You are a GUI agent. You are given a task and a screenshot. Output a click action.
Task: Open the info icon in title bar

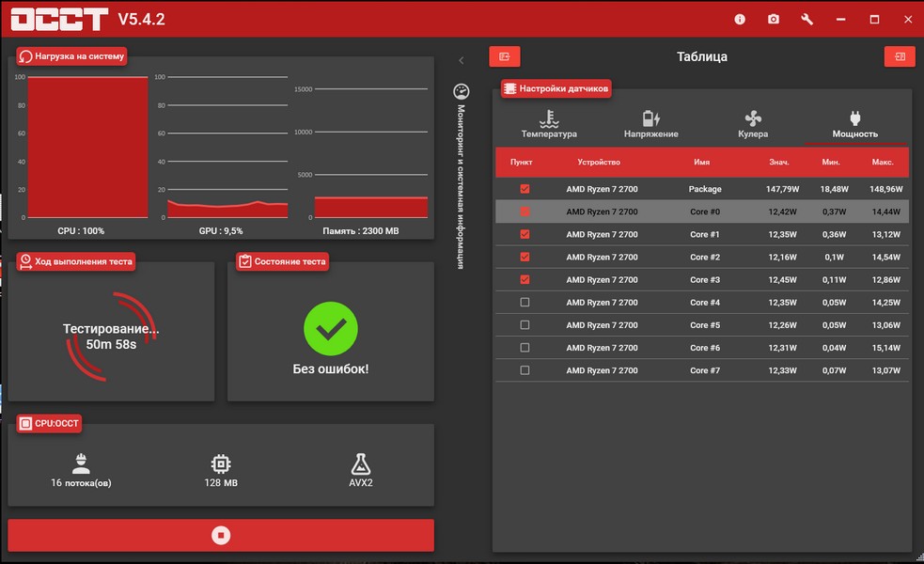pyautogui.click(x=740, y=20)
